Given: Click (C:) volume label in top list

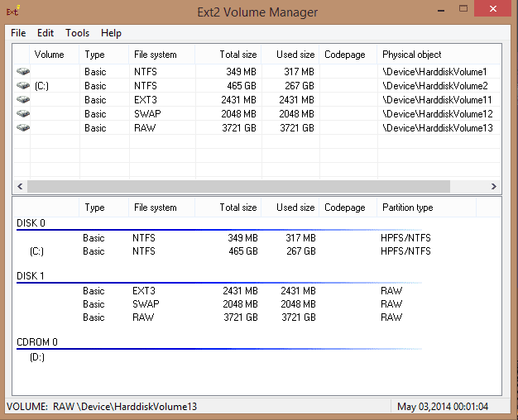Looking at the screenshot, I should coord(41,86).
